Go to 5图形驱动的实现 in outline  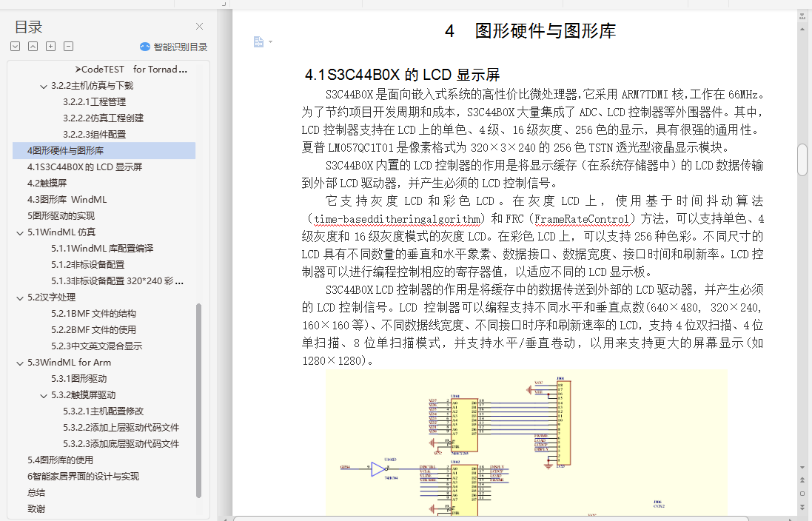point(61,216)
